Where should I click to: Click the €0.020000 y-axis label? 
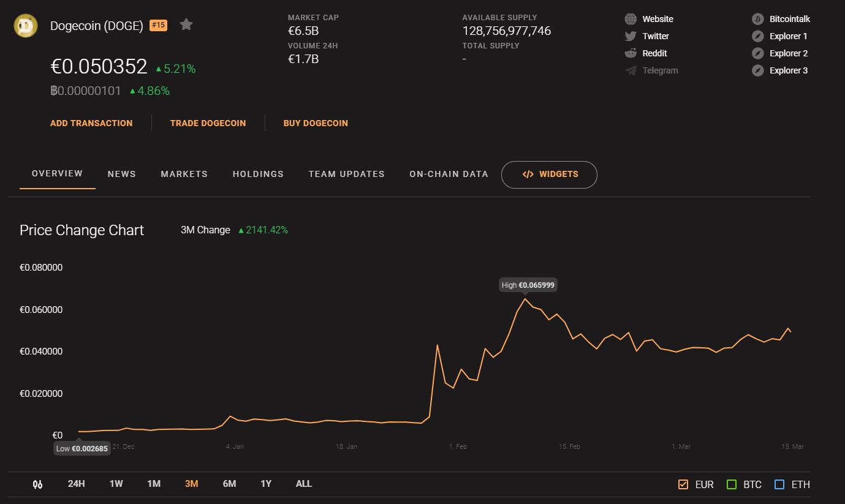point(41,394)
